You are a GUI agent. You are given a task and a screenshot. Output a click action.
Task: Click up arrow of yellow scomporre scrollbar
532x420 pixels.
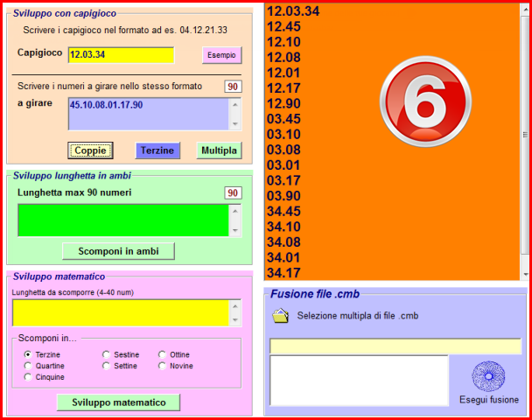click(235, 306)
